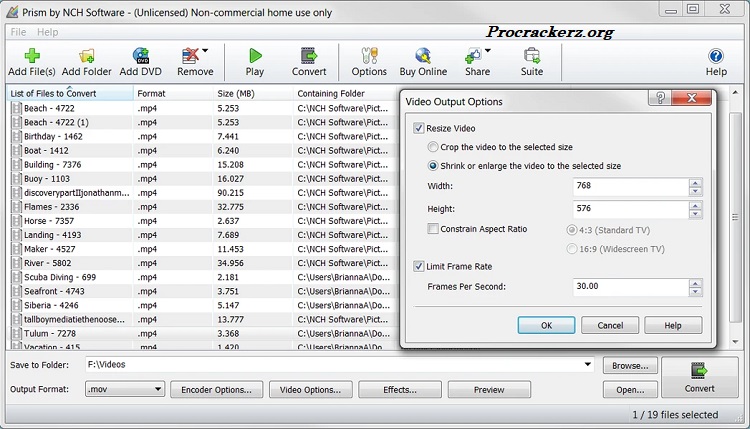The image size is (750, 429).
Task: Expand the Remove button dropdown arrow
Action: coord(205,51)
